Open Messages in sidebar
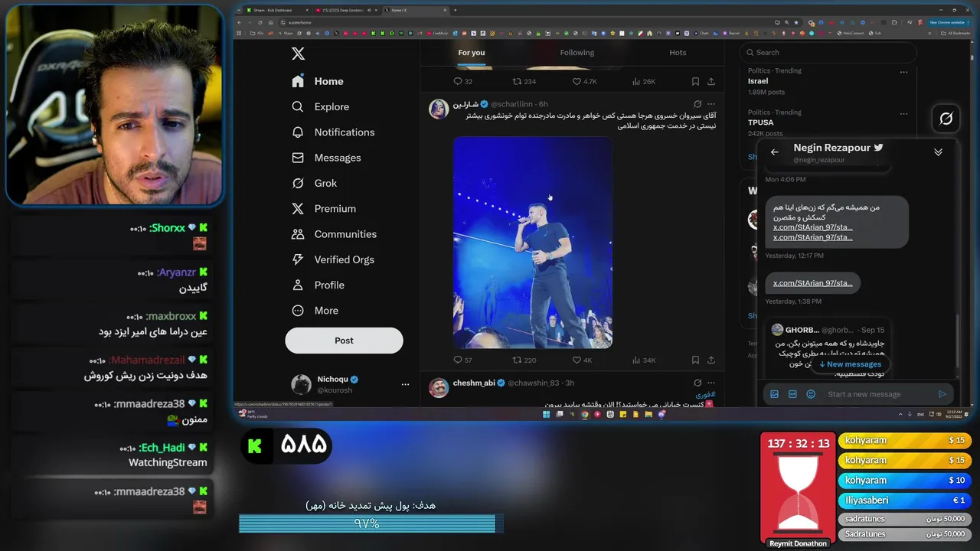The width and height of the screenshot is (980, 551). pos(327,158)
